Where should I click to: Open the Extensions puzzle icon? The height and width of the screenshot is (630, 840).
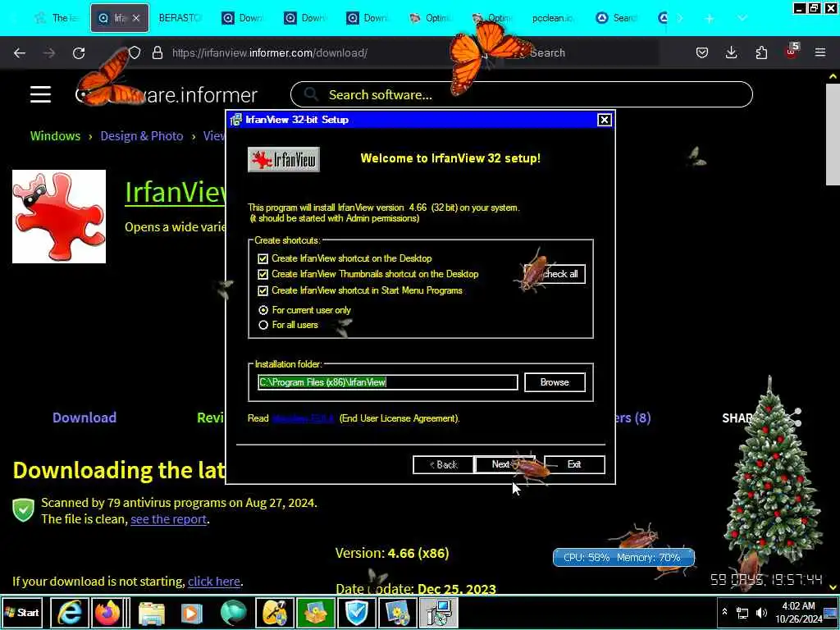point(761,52)
